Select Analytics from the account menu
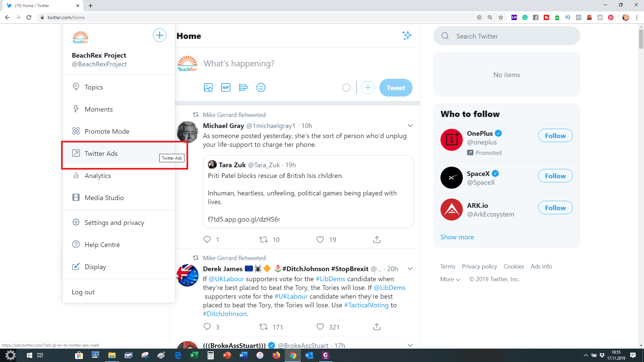The height and width of the screenshot is (362, 644). tap(98, 176)
